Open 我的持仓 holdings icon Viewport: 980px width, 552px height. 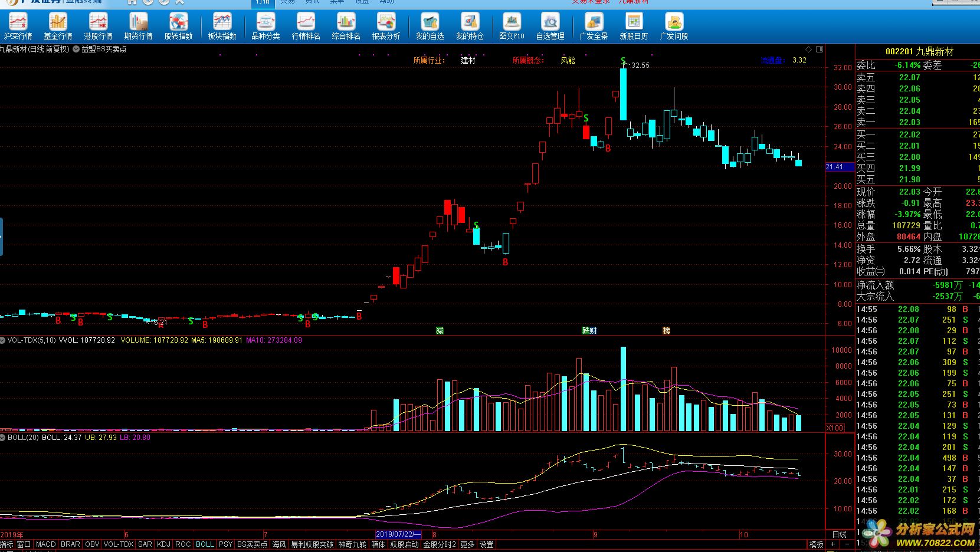(x=470, y=27)
